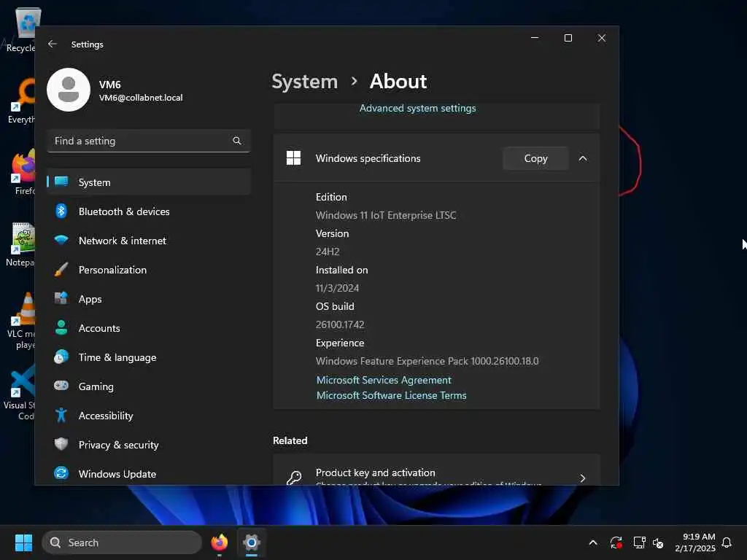The height and width of the screenshot is (560, 747).
Task: Go to Gaming settings
Action: click(149, 386)
